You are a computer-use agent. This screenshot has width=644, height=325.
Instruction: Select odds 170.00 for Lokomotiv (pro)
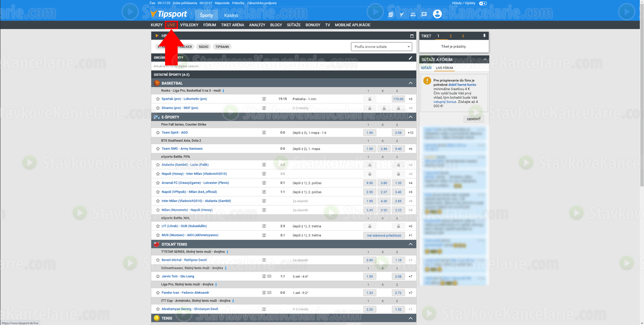[398, 99]
